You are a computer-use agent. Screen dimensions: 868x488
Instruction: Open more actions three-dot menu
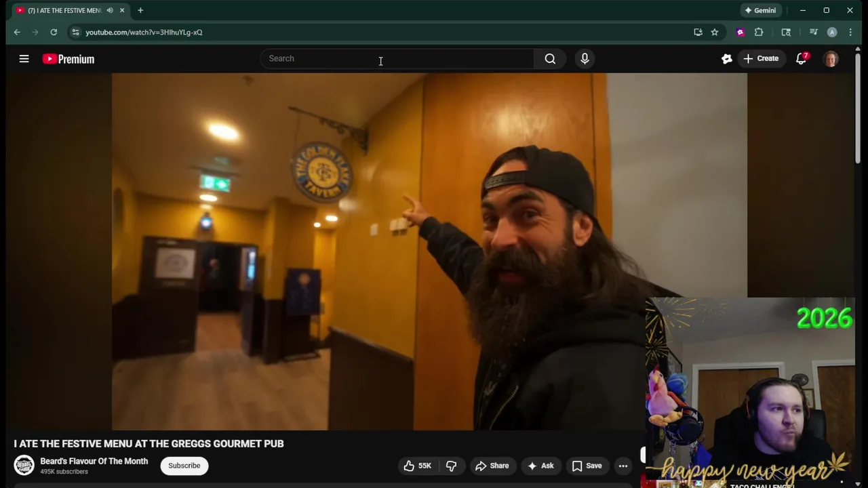pyautogui.click(x=623, y=466)
